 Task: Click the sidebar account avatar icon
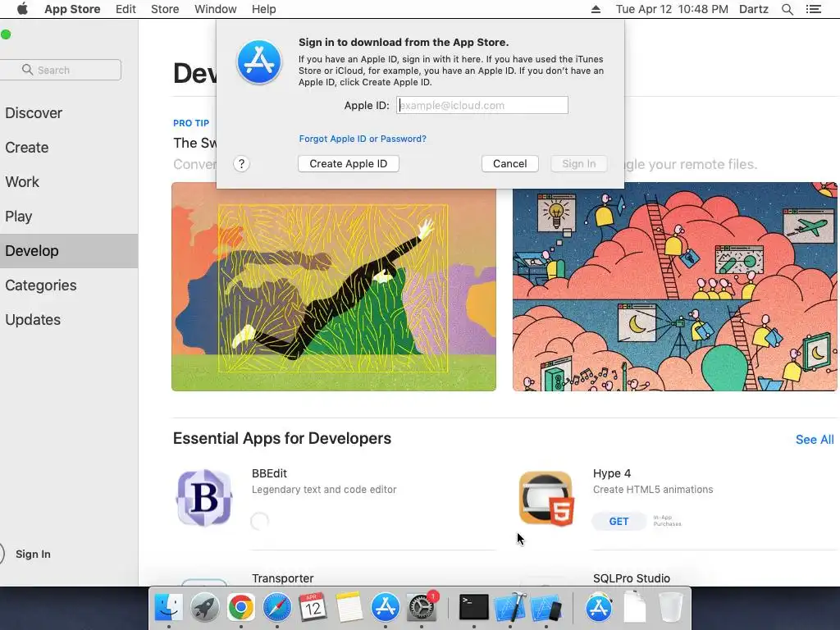(x=1, y=554)
